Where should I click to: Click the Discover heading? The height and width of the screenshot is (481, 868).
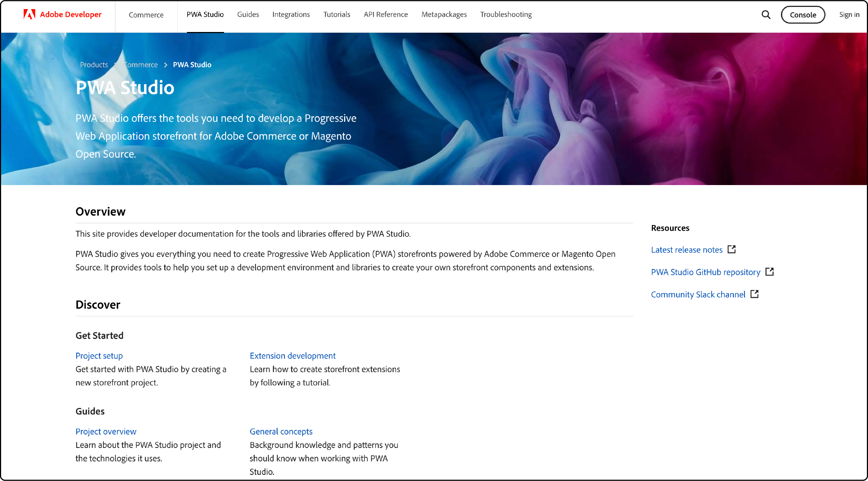(98, 305)
